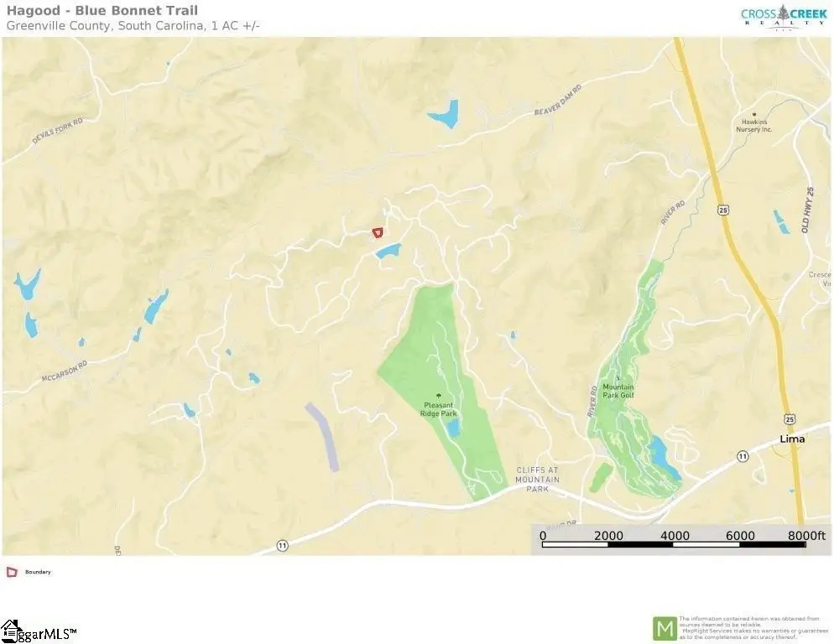This screenshot has width=834, height=644.
Task: Click the upper Highway 25 shield
Action: pyautogui.click(x=723, y=210)
